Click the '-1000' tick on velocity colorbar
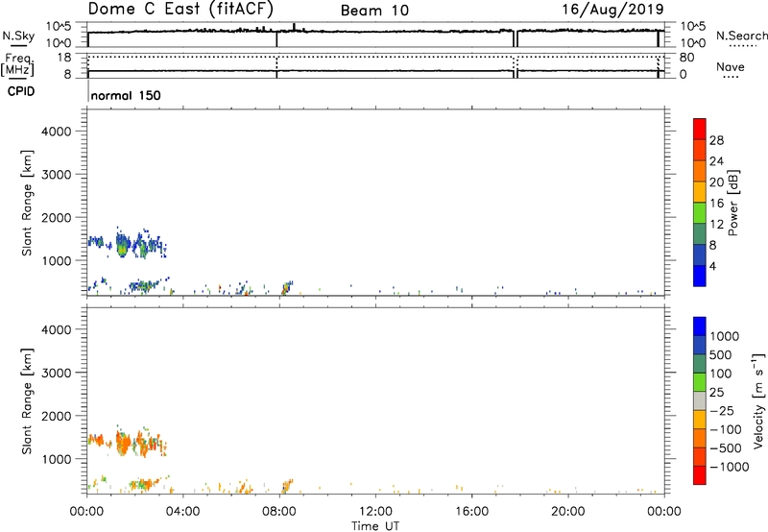 point(730,467)
